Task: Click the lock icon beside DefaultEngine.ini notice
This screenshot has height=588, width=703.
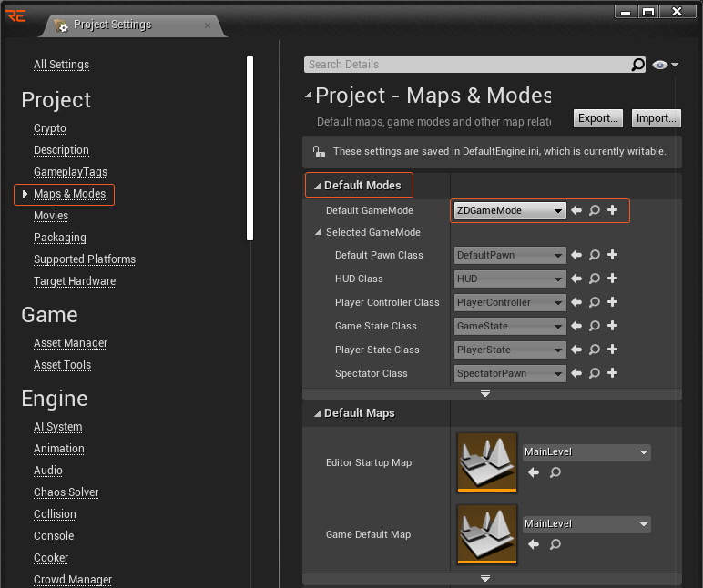Action: (x=319, y=152)
